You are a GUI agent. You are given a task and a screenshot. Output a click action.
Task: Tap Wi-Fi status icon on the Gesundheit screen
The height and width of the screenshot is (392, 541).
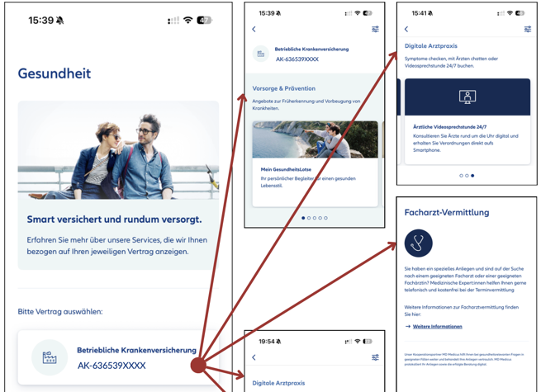187,20
